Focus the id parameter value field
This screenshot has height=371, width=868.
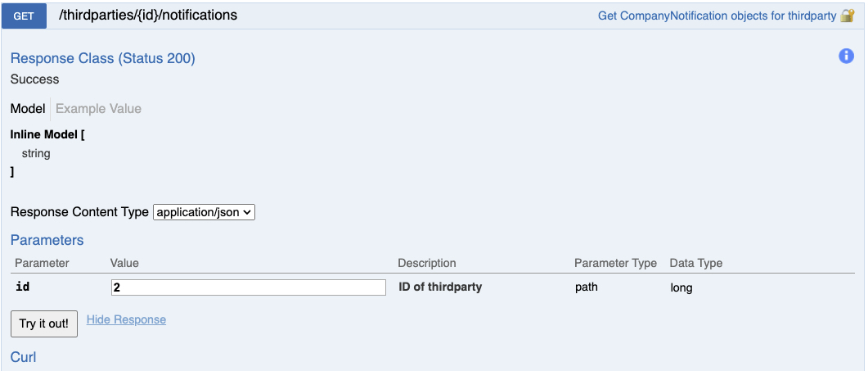pyautogui.click(x=248, y=287)
